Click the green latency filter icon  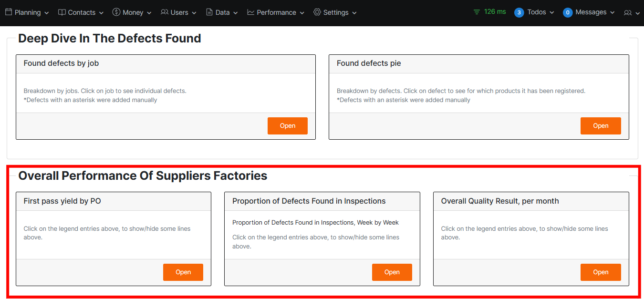point(477,12)
